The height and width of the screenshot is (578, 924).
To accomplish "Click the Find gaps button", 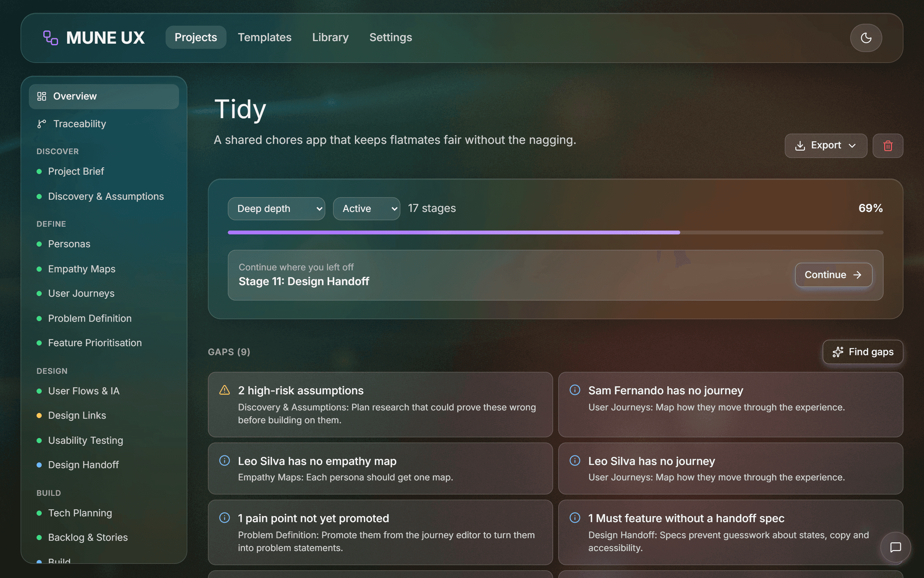I will click(862, 352).
